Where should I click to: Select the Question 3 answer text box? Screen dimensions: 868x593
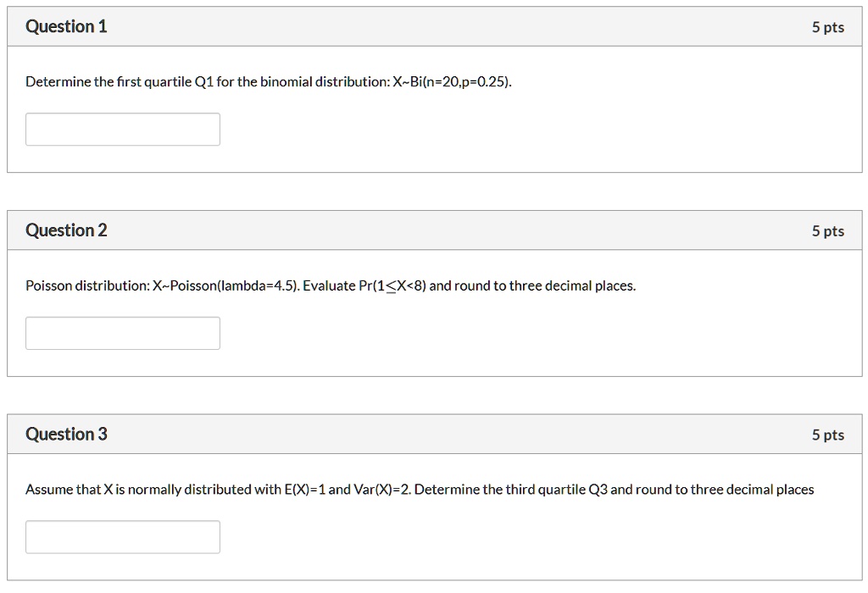pos(123,537)
